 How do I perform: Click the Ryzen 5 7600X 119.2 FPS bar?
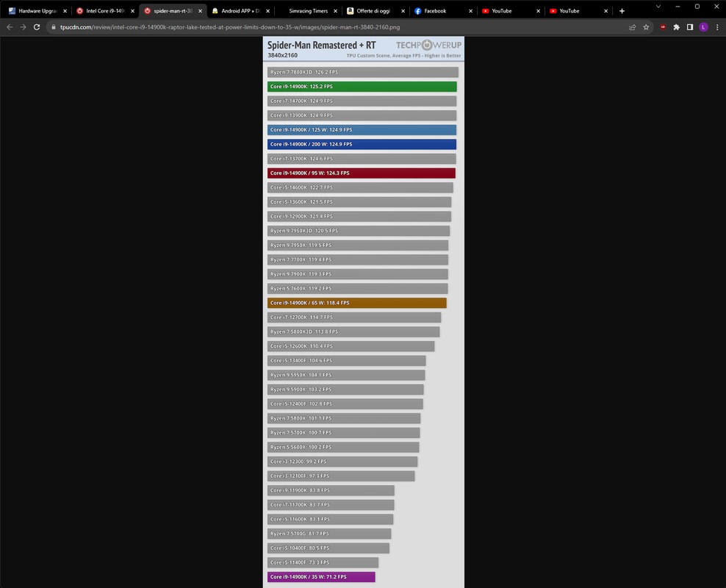tap(357, 288)
